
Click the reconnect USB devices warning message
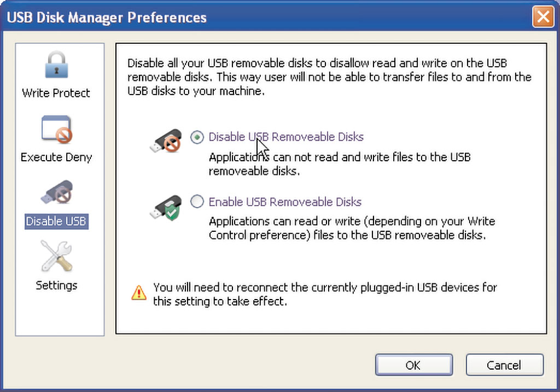pyautogui.click(x=325, y=295)
